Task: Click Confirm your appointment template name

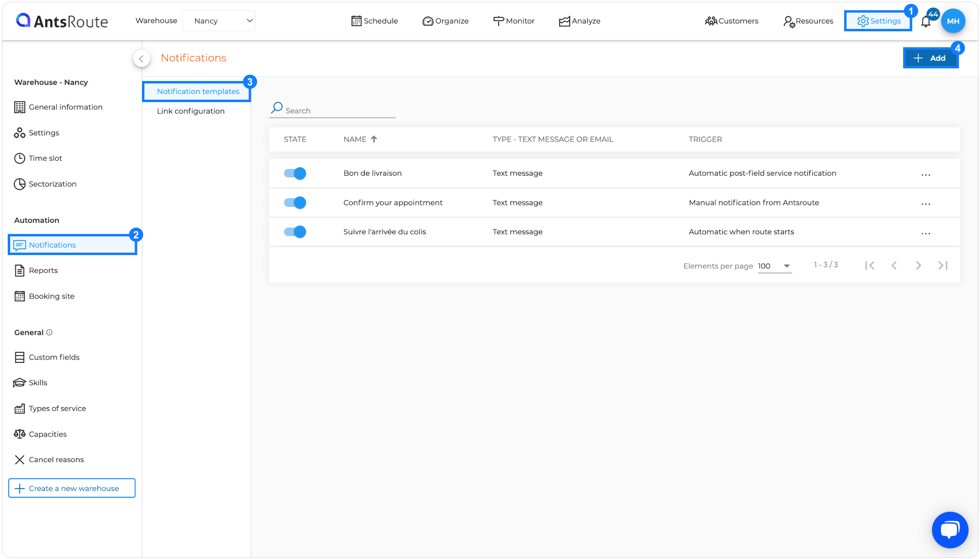Action: 393,203
